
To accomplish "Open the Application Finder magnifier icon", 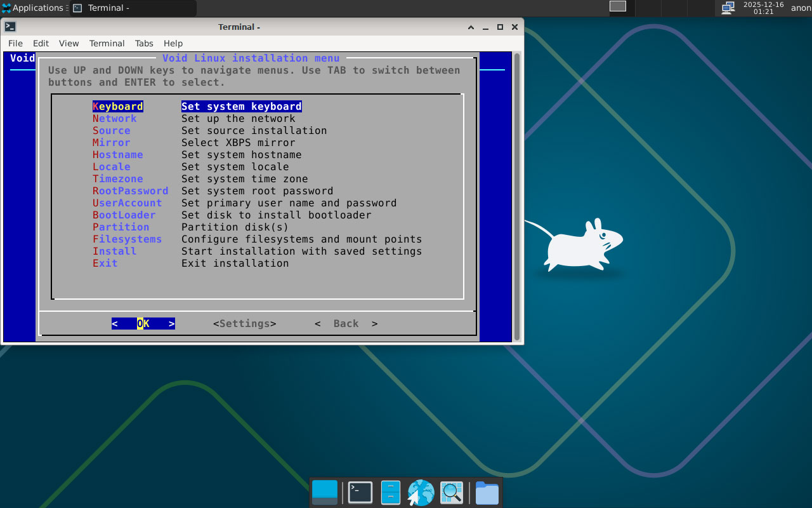I will coord(452,493).
